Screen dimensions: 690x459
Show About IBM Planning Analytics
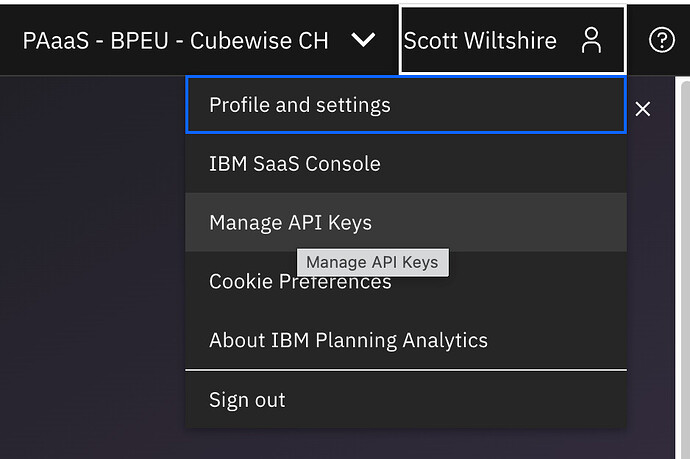point(348,340)
